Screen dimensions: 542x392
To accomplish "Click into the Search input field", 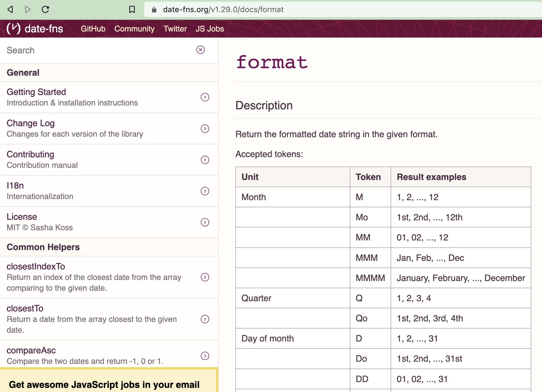I will (x=97, y=50).
